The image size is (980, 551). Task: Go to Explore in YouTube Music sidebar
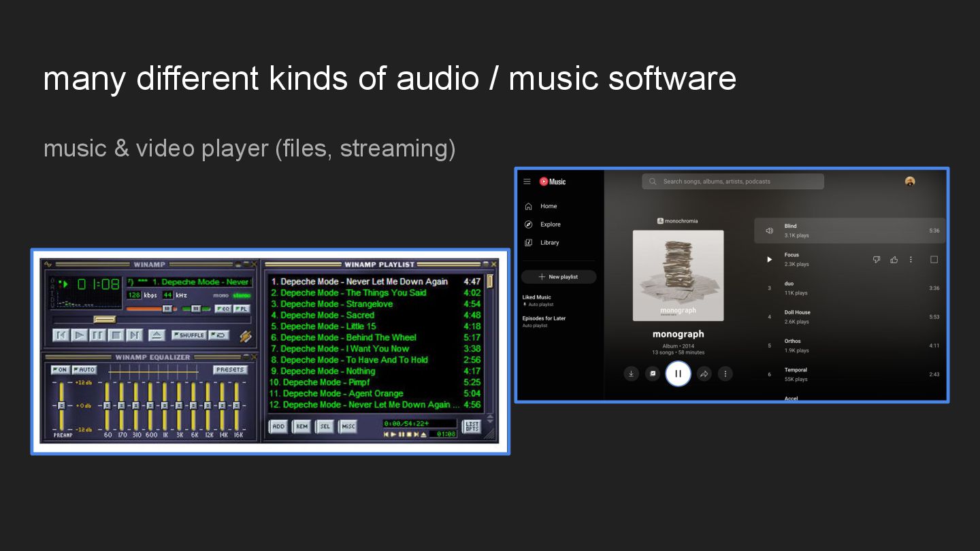[550, 224]
